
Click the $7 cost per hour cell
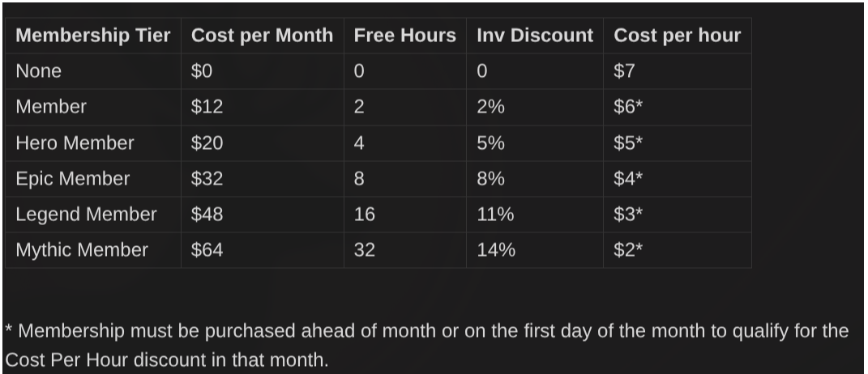(x=678, y=71)
